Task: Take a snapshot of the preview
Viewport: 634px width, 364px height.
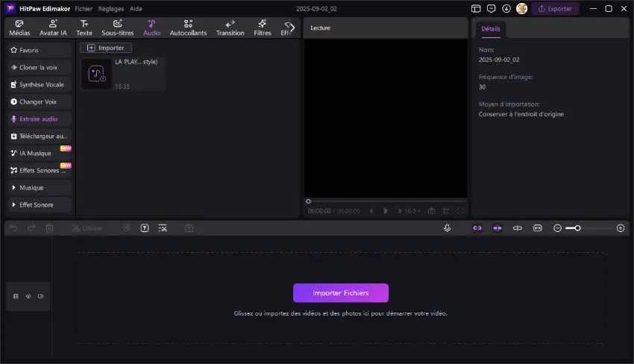Action: 431,210
